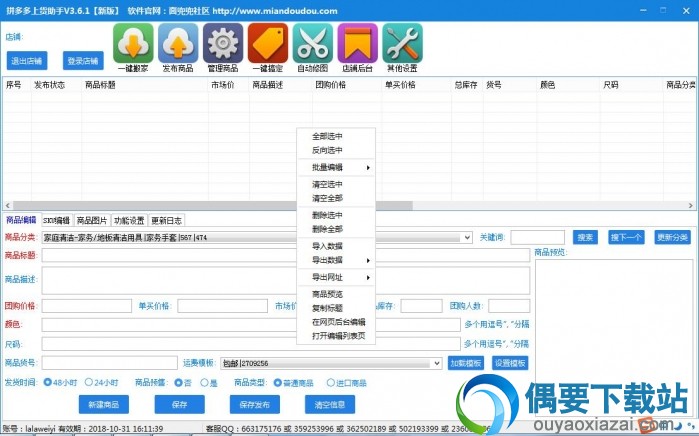Select 48小时 shipping time radio
Screen dimensions: 699x436
(x=48, y=382)
